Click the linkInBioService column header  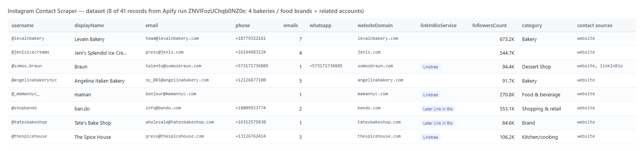coord(439,26)
